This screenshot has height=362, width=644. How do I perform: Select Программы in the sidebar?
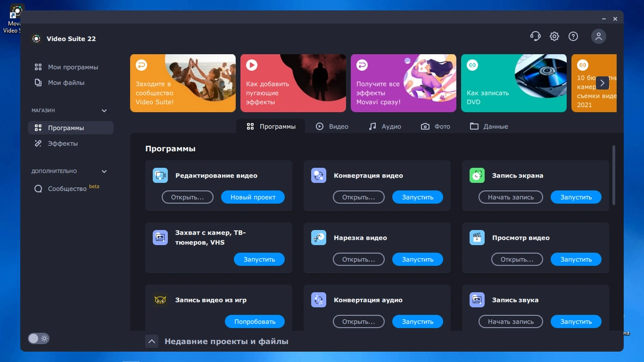point(70,128)
